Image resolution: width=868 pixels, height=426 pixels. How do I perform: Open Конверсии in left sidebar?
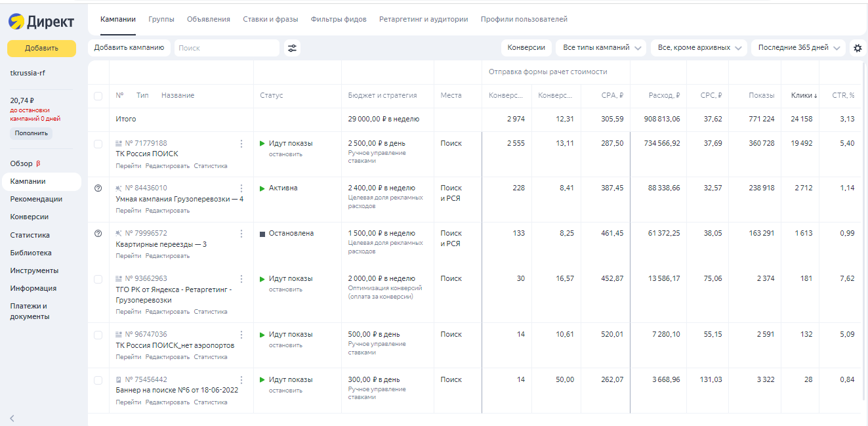coord(30,217)
